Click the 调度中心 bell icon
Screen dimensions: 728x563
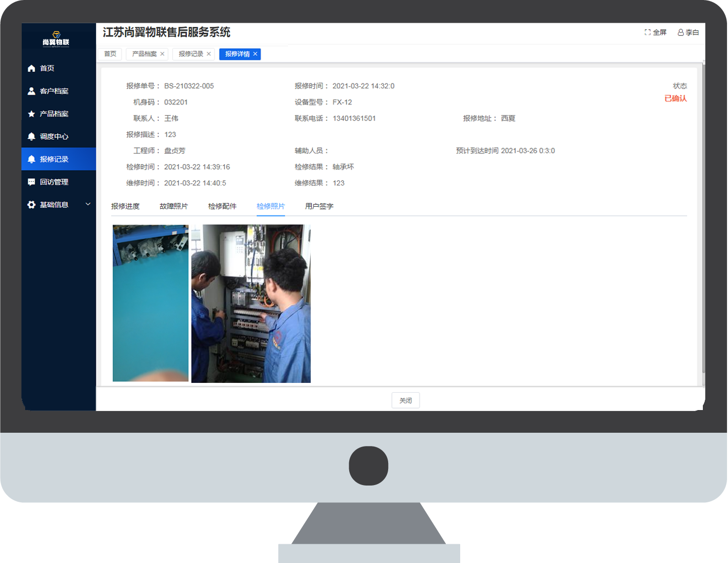(32, 137)
